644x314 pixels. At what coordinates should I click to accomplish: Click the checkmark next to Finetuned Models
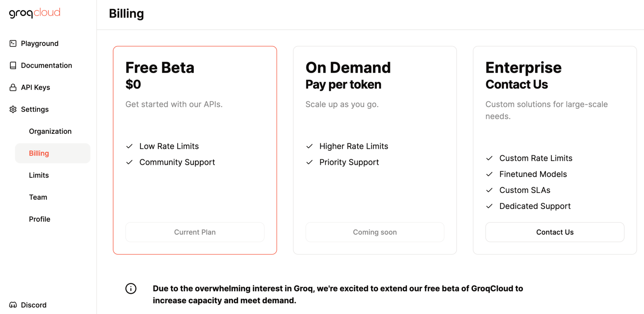click(x=489, y=174)
